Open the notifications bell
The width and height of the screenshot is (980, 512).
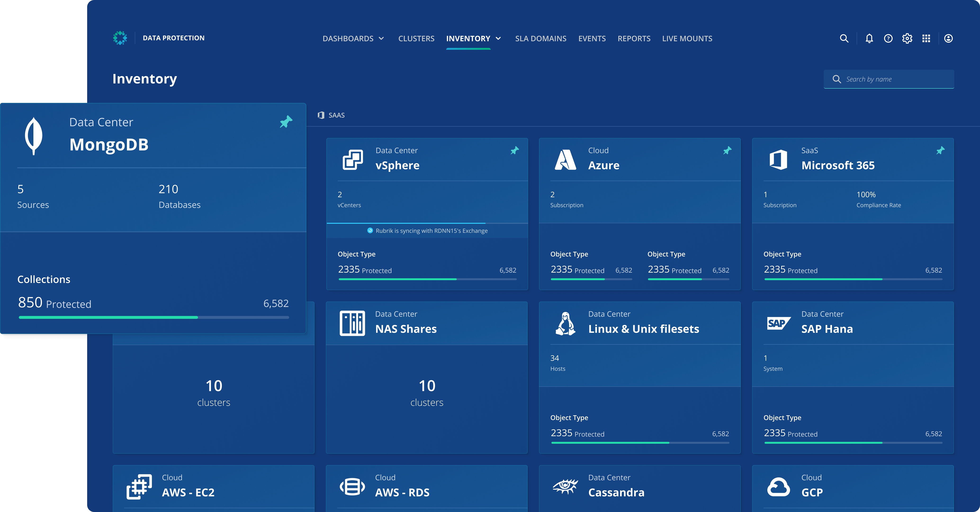point(869,38)
